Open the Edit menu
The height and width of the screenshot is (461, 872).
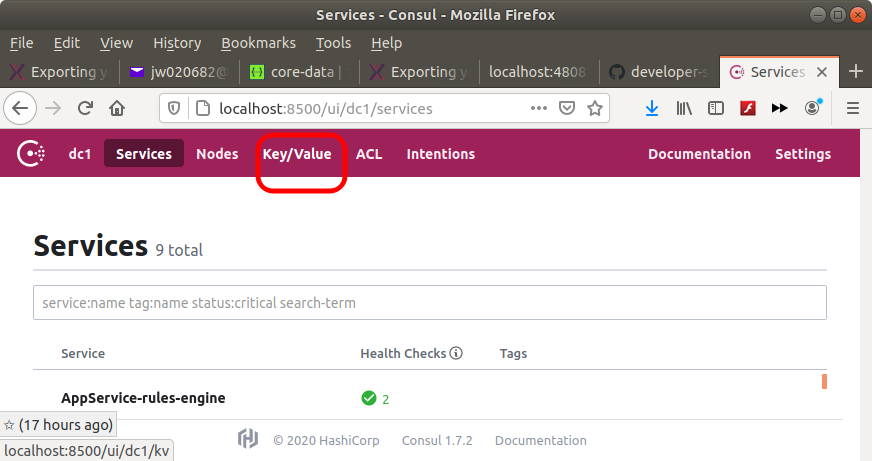pyautogui.click(x=67, y=43)
